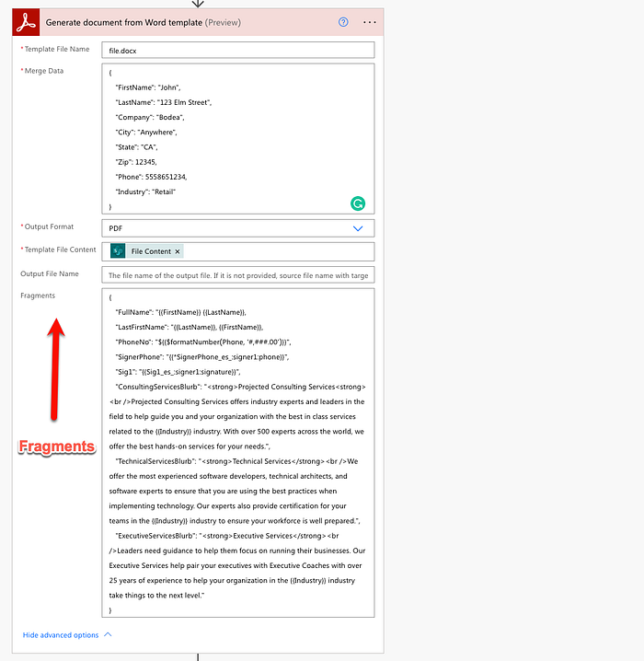
Task: Click the "FirstName": "John" line
Action: (148, 87)
